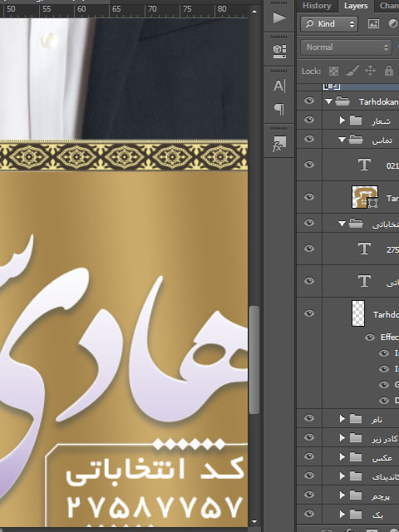
Task: Lock image pixels brush icon
Action: pyautogui.click(x=352, y=71)
